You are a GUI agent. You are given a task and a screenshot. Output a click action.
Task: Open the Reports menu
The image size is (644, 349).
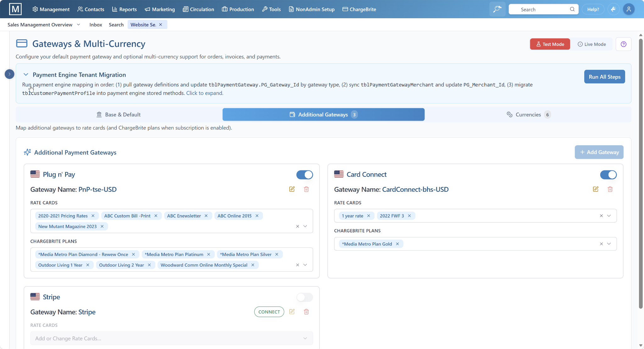pyautogui.click(x=124, y=9)
